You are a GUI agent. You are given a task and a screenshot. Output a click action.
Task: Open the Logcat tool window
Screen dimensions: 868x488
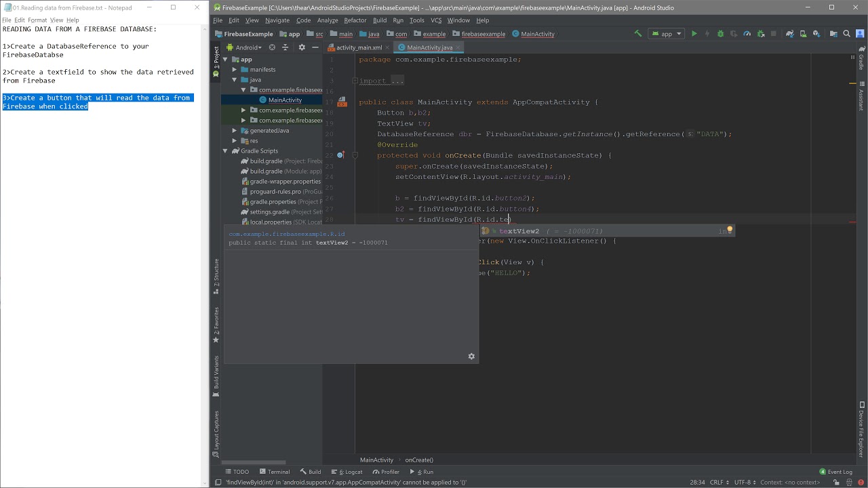[347, 472]
